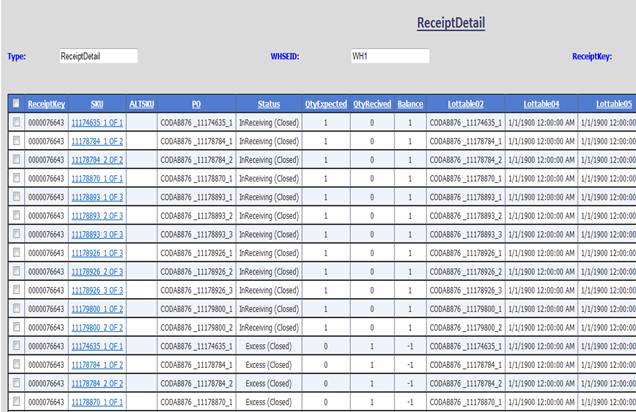Select Lottable02 cell CODAB876 _11178926_3
Viewport: 636px width, 412px height.
[x=466, y=290]
